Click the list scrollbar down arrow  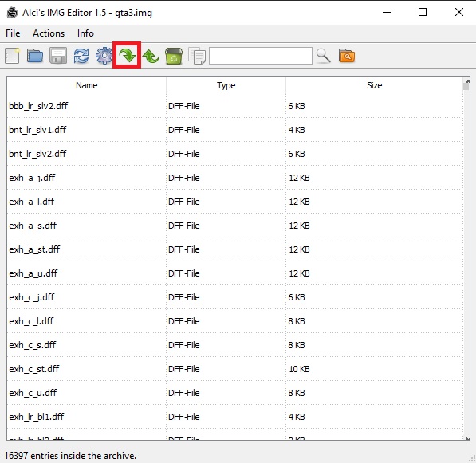coord(466,437)
